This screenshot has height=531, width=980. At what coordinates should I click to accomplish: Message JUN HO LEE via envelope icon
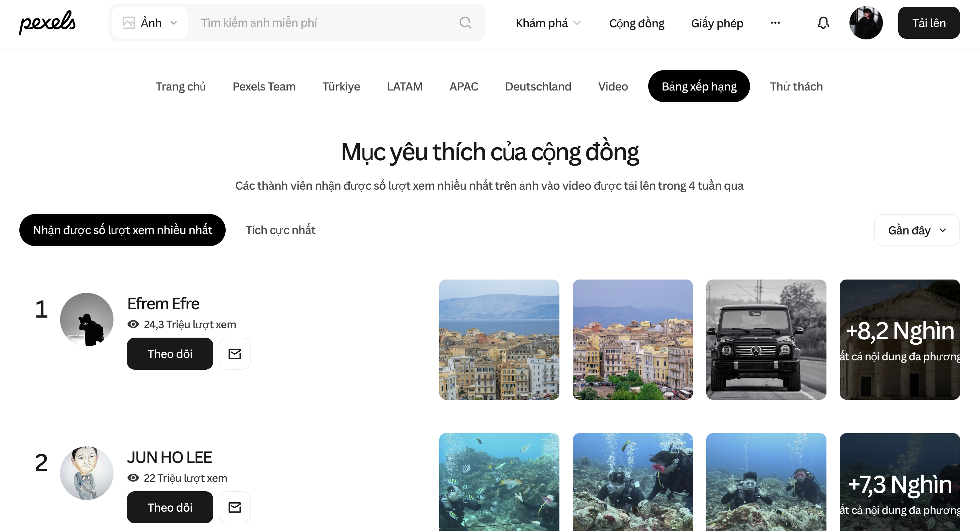point(234,507)
